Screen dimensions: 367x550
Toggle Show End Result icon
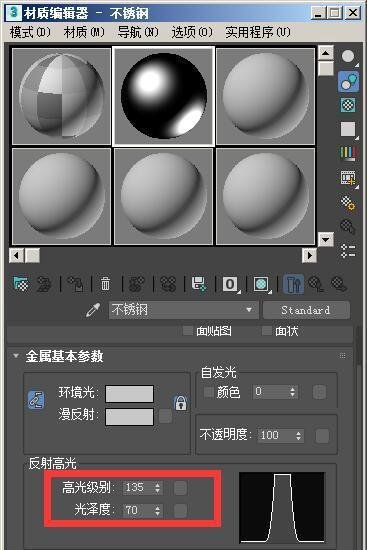(293, 284)
